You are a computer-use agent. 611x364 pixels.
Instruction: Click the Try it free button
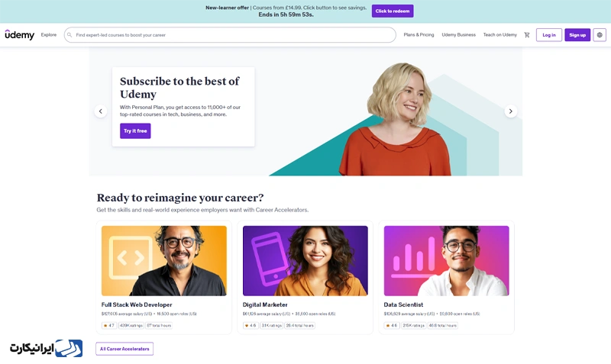coord(135,130)
